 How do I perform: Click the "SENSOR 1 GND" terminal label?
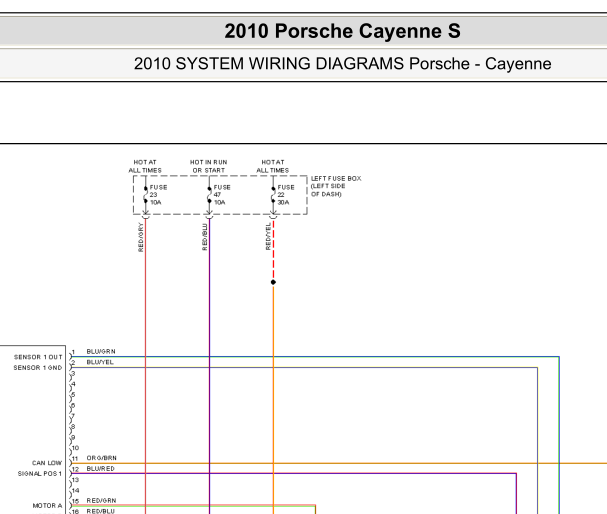tap(38, 368)
